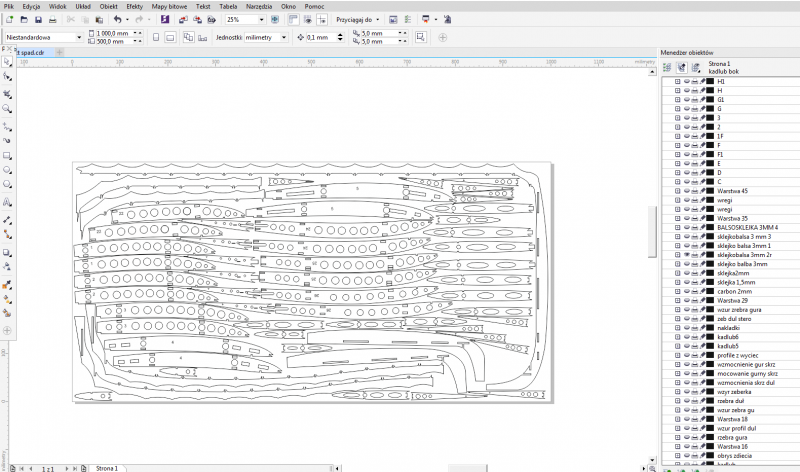Viewport: 800px width, 472px height.
Task: Select the Pick tool in toolbox
Action: click(x=7, y=62)
